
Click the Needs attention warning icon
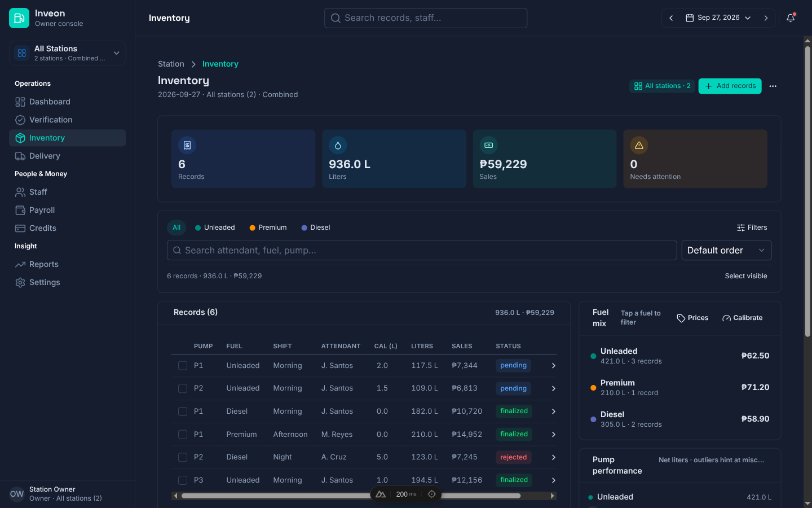coord(639,145)
